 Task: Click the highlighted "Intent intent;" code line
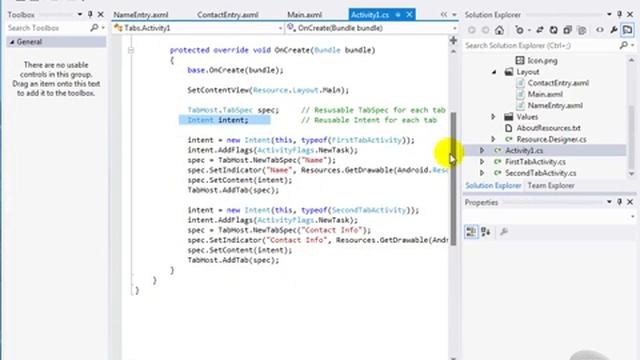click(x=218, y=120)
